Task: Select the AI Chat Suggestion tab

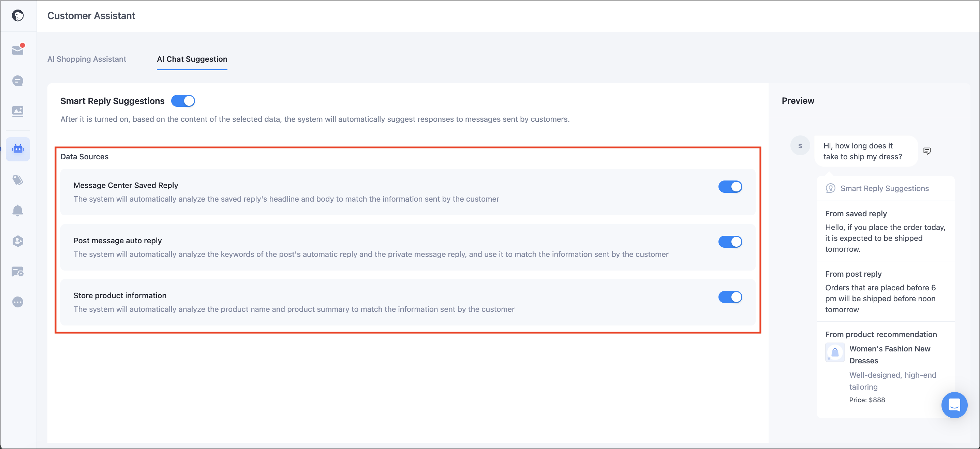Action: click(192, 59)
